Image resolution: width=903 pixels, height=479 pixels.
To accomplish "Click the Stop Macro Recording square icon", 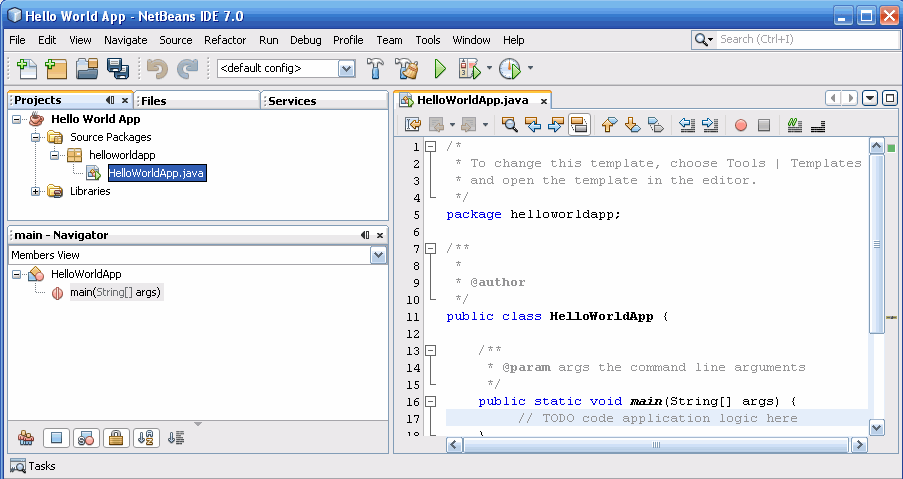I will pyautogui.click(x=764, y=125).
